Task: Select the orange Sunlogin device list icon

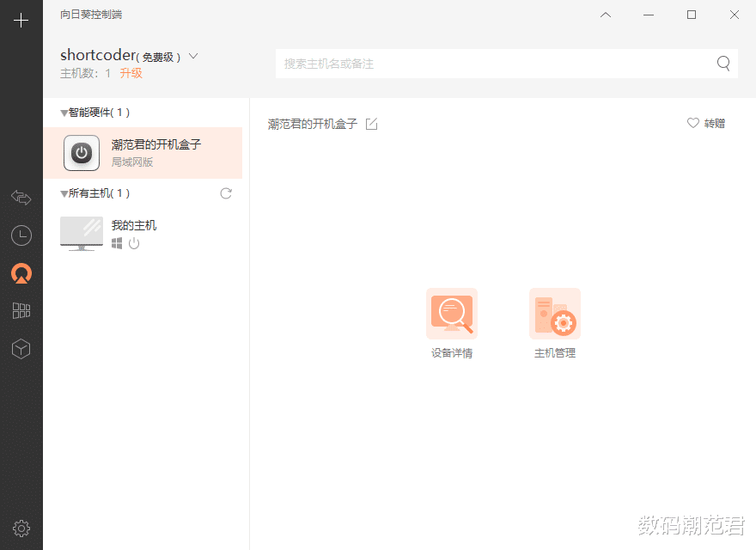Action: tap(21, 273)
